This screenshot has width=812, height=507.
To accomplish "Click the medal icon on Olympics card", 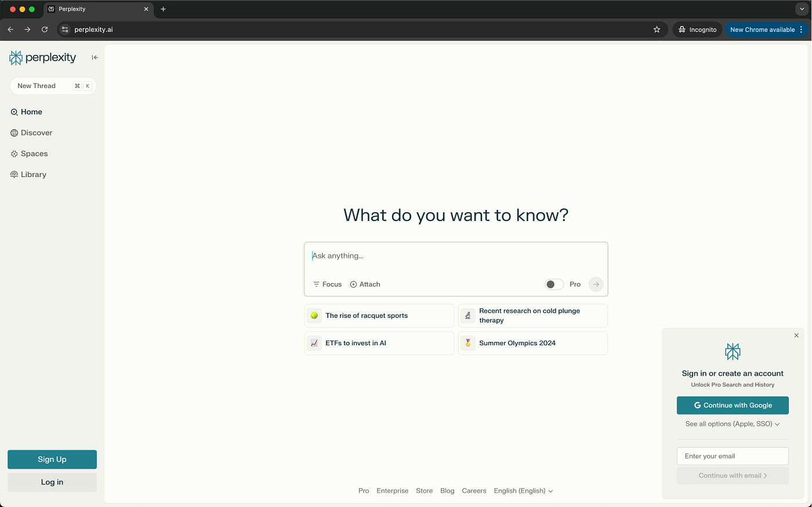I will click(468, 343).
